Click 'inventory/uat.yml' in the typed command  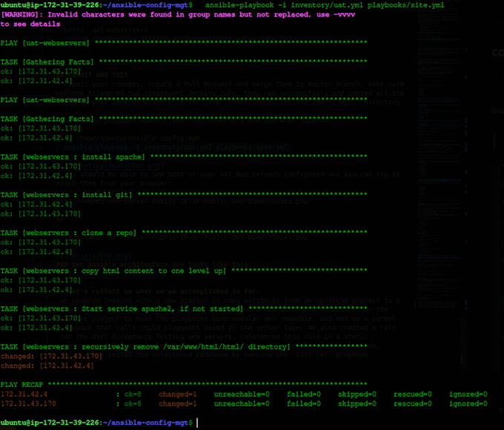click(x=327, y=5)
